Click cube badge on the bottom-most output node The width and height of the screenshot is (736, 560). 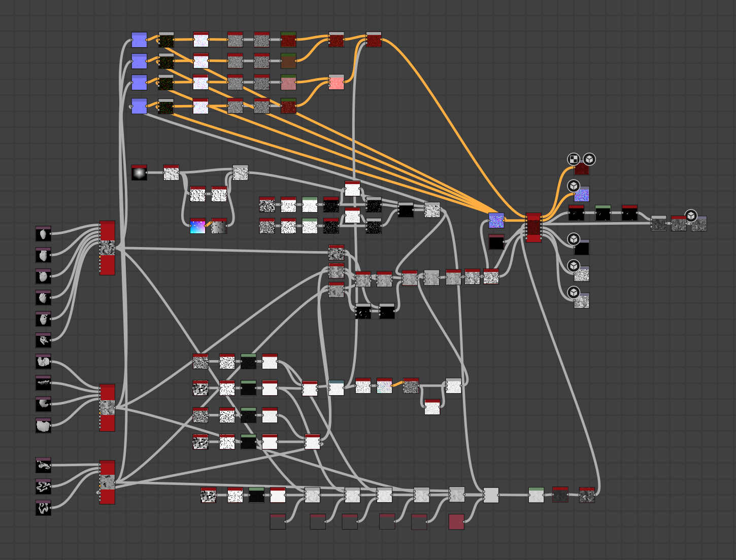[573, 292]
